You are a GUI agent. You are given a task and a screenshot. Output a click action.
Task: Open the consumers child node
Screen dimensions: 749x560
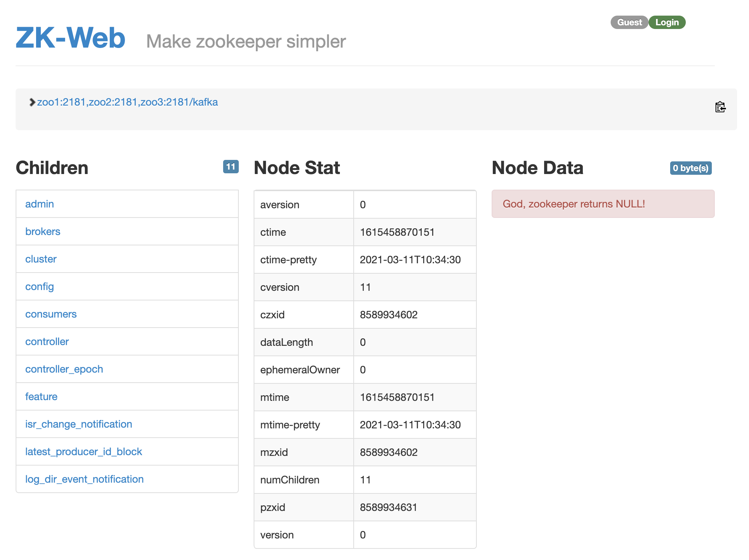pos(51,314)
